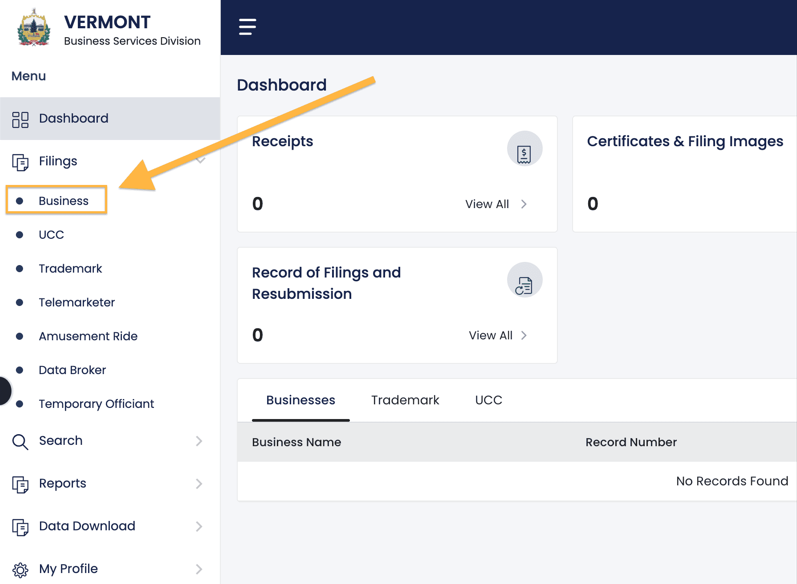Screen dimensions: 797x584
Task: Click the Dashboard grid icon in sidebar
Action: 20,119
